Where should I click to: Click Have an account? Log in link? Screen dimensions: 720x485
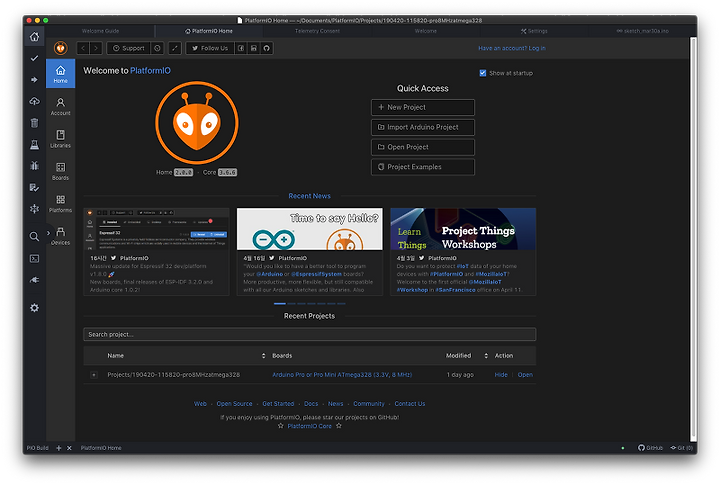click(512, 48)
